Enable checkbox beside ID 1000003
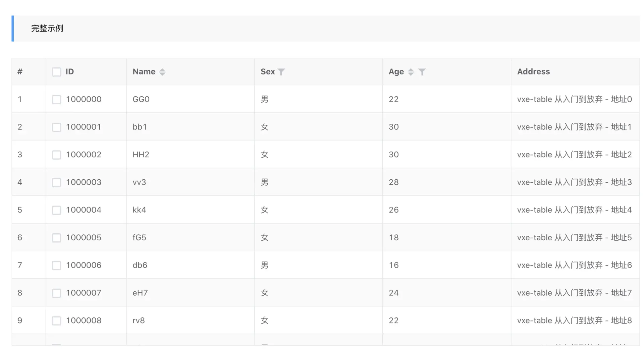 56,182
